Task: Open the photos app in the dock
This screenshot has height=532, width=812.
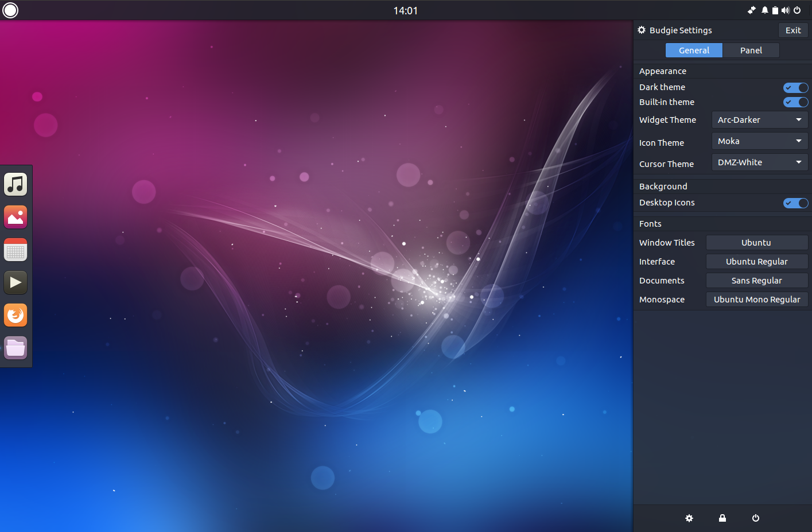Action: 15,216
